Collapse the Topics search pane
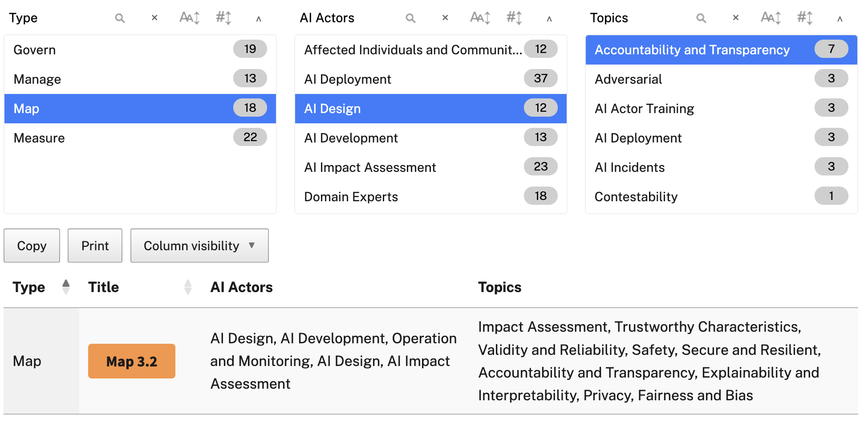868x423 pixels. pos(840,19)
